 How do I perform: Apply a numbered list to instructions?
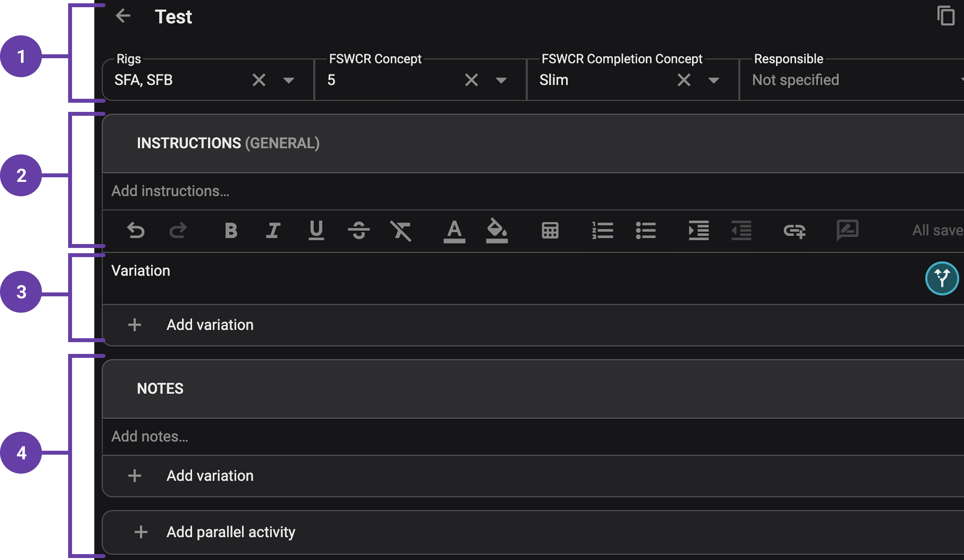point(602,231)
